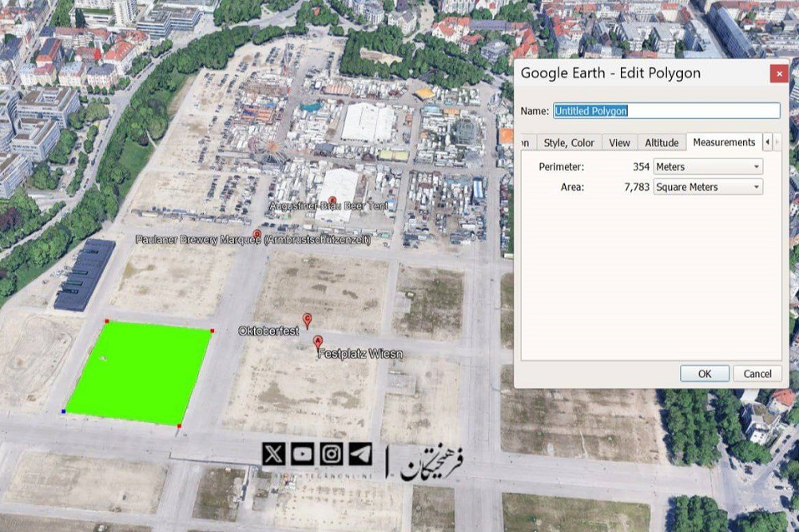Viewport: 799px width, 532px height.
Task: Select the blue polygon vertex handle
Action: (63, 411)
